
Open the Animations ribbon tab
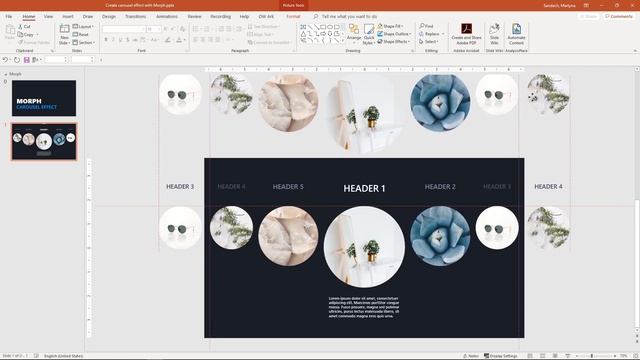(x=167, y=16)
